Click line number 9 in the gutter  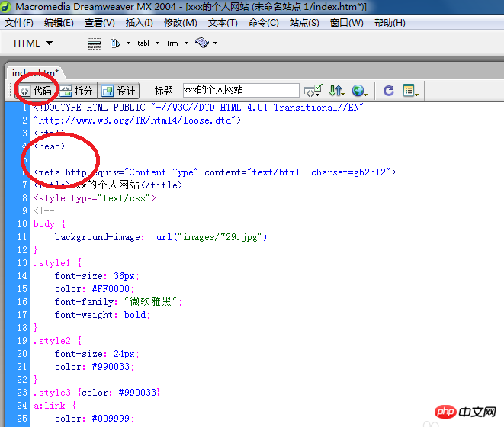[24, 211]
